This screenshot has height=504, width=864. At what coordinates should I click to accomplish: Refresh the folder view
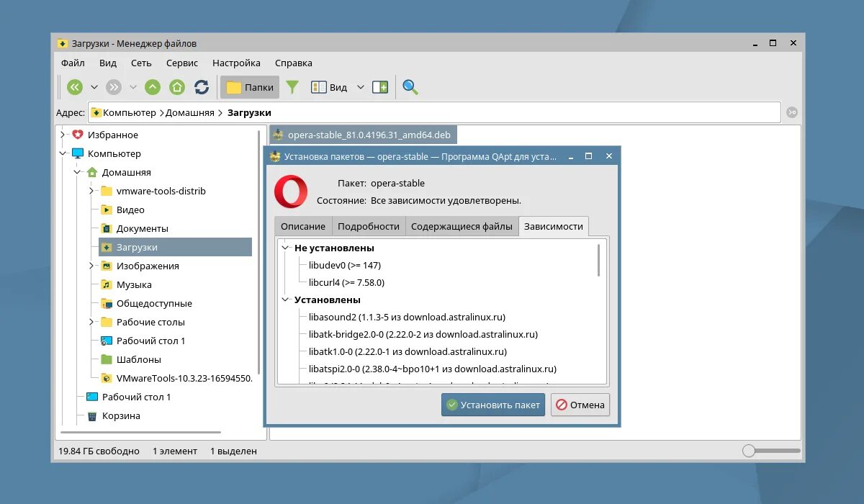pos(202,87)
